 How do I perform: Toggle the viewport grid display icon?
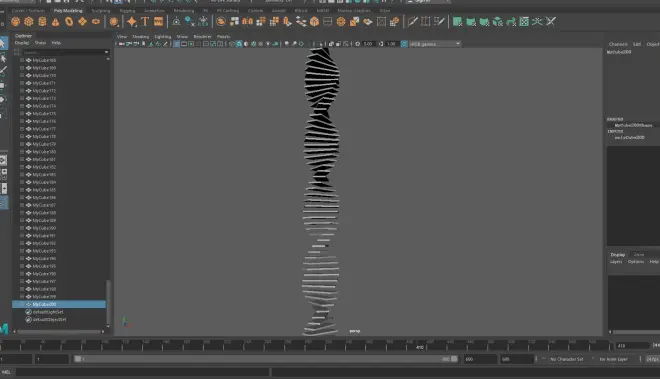pos(177,44)
